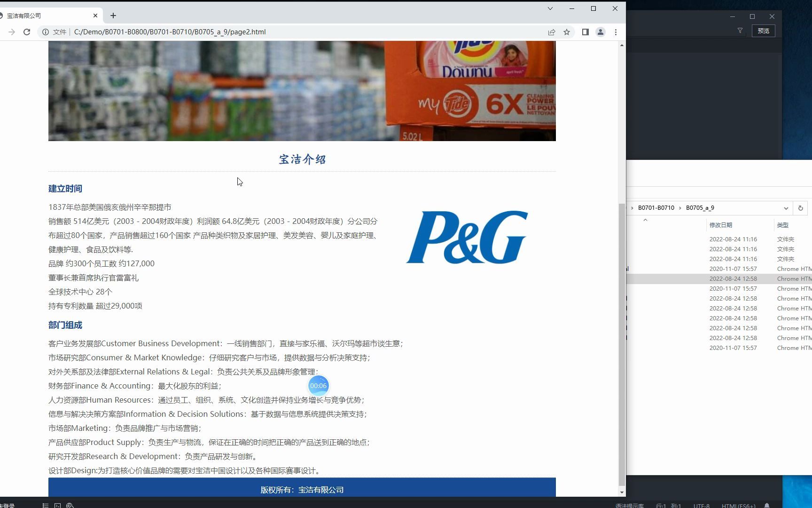812x508 pixels.
Task: Close the 宝洁有限公司 tab
Action: (x=95, y=16)
